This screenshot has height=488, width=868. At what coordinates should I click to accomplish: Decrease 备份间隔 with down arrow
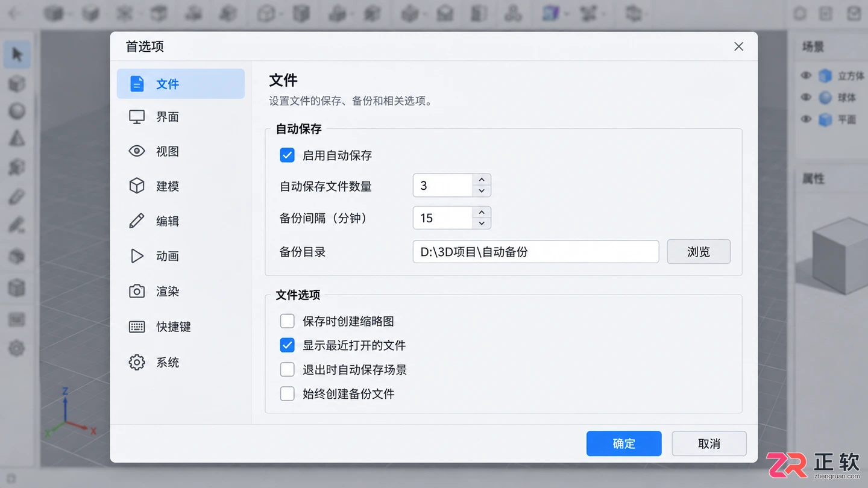[481, 224]
